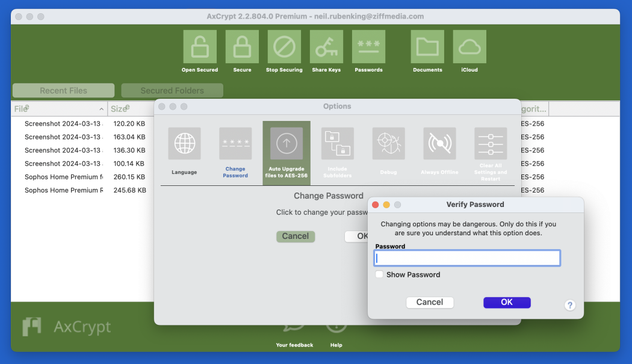
Task: Toggle Include Subfolders in Options
Action: coord(337,143)
